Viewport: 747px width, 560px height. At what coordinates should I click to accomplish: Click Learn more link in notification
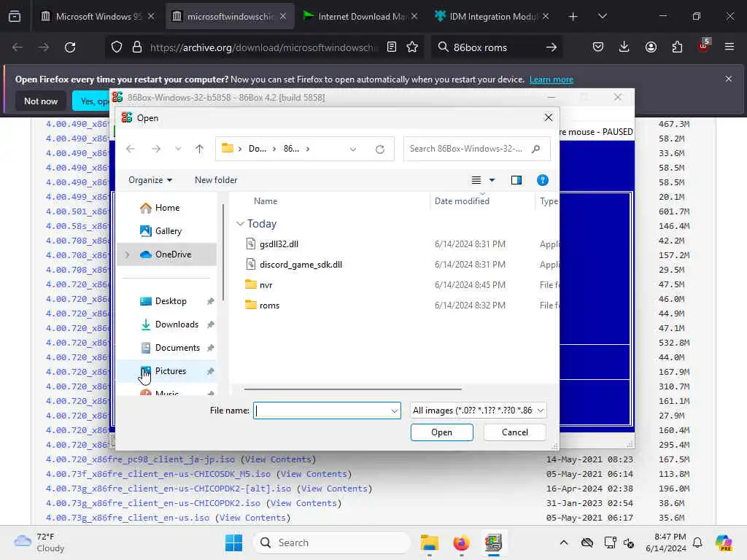[551, 79]
